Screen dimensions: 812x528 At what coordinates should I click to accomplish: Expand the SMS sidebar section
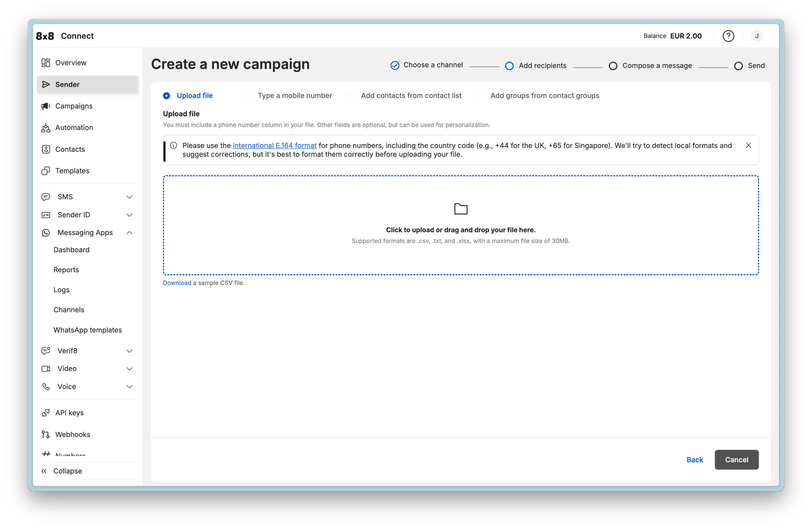(129, 197)
